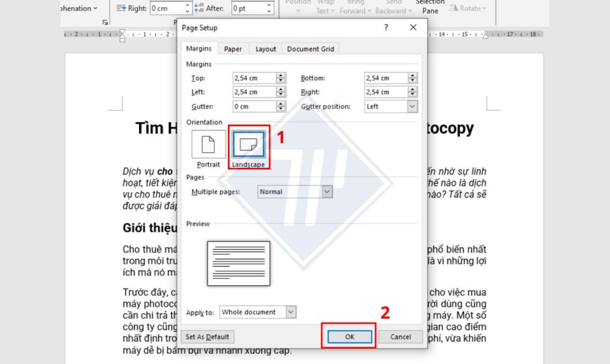The image size is (610, 364).
Task: Select the Portrait orientation icon
Action: (208, 144)
